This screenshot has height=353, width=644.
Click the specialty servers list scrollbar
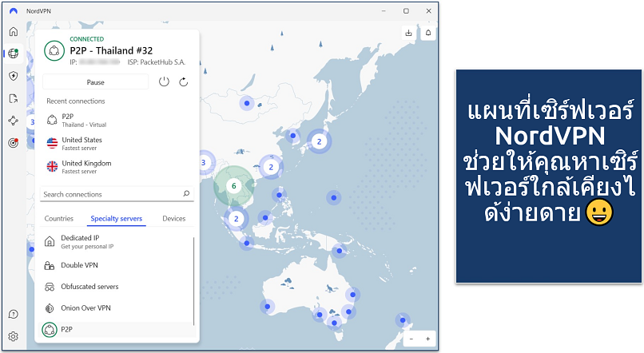[x=193, y=281]
